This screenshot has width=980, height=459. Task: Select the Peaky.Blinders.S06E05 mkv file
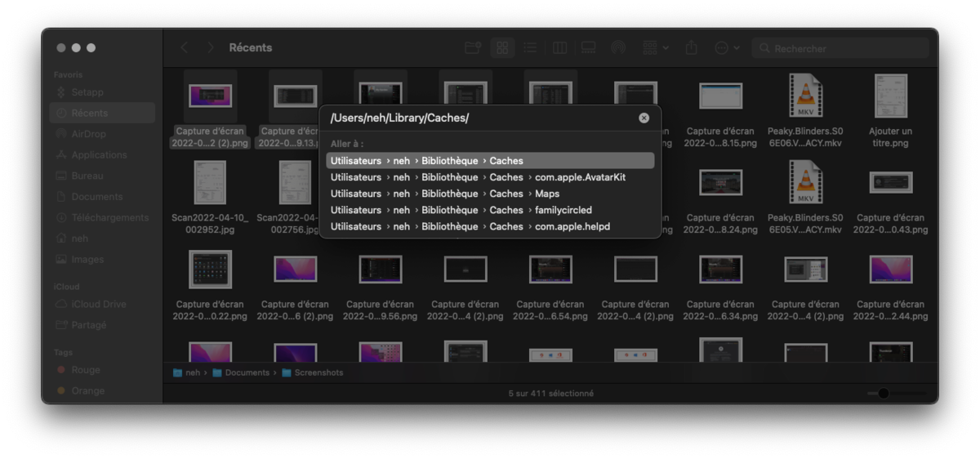[805, 198]
